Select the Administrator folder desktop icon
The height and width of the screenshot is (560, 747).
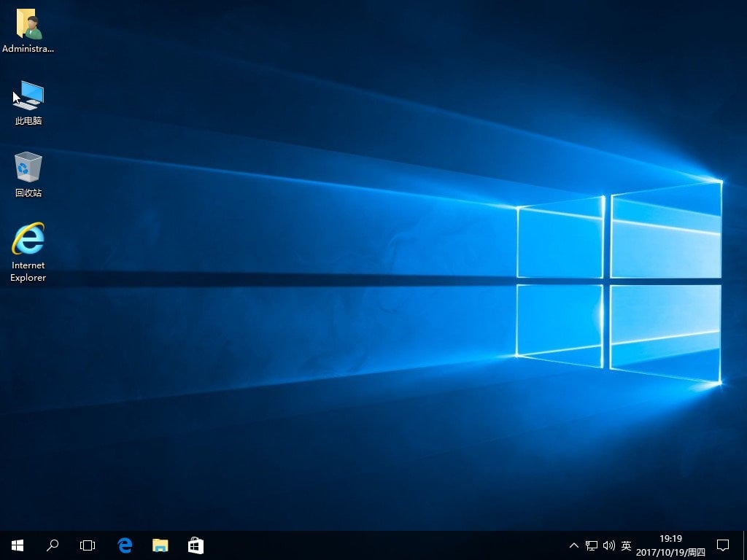pos(28,25)
